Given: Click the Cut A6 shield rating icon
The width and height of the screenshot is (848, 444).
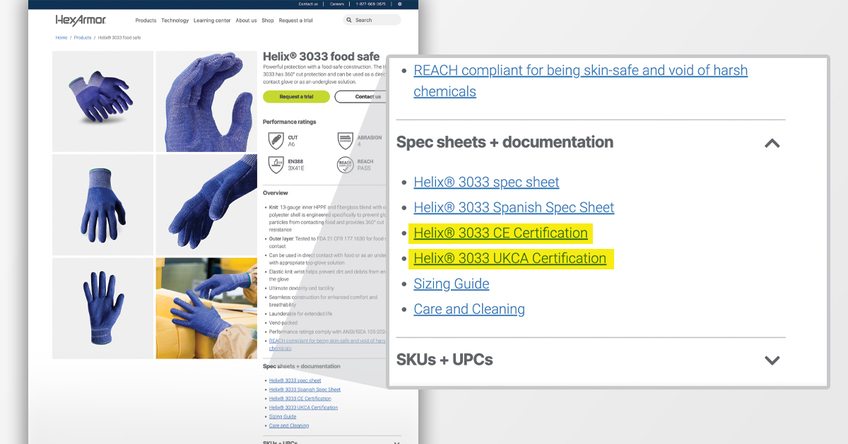Looking at the screenshot, I should click(x=276, y=141).
